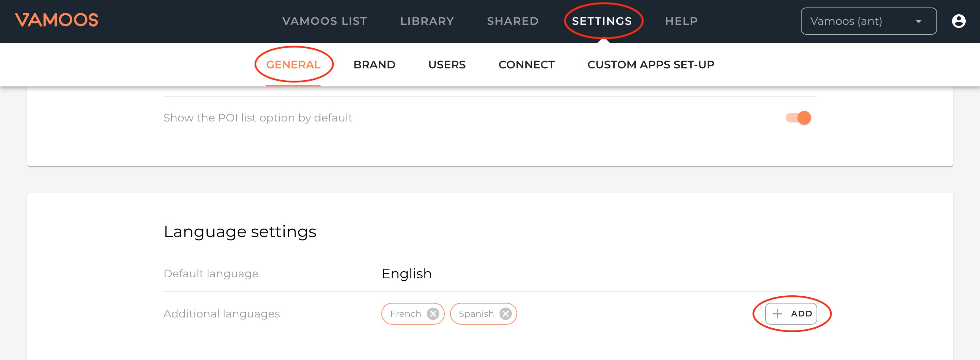Screen dimensions: 980x360
Task: Switch to the General tab
Action: tap(293, 65)
